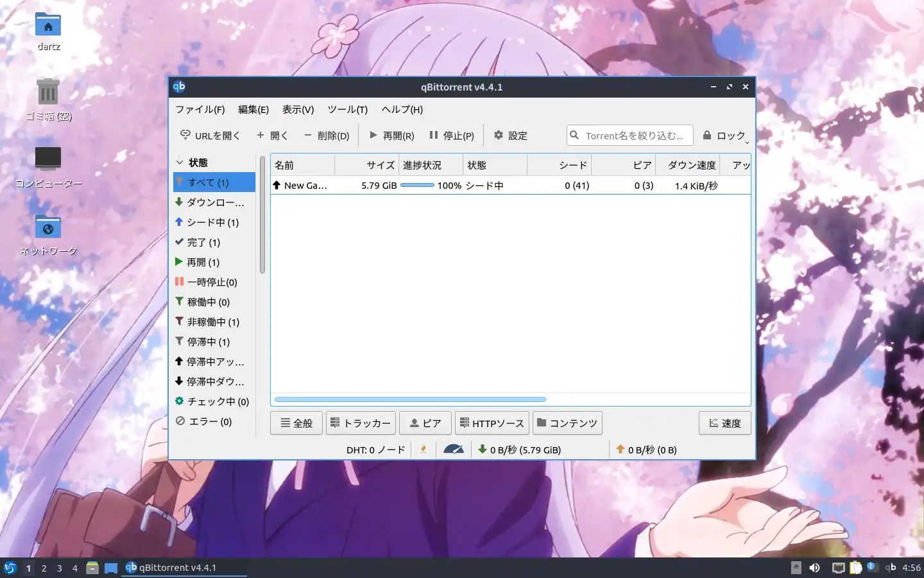Select the 一時停止(0) pause filter
924x578 pixels.
pos(214,282)
